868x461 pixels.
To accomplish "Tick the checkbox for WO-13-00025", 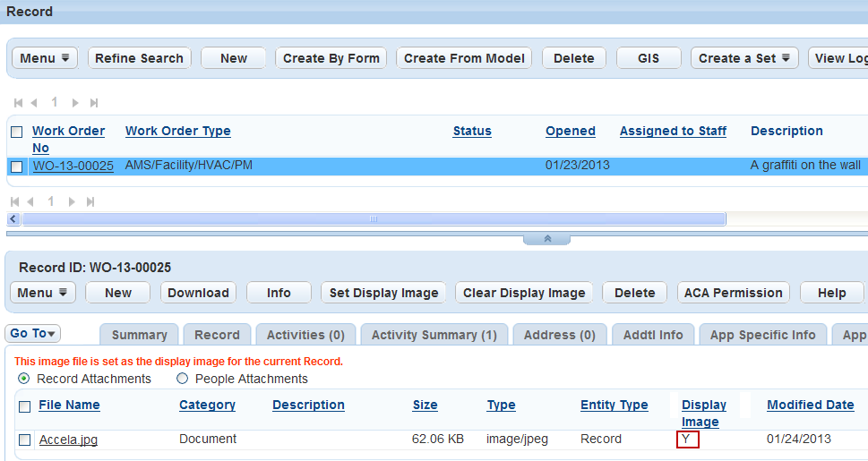I will pos(17,166).
